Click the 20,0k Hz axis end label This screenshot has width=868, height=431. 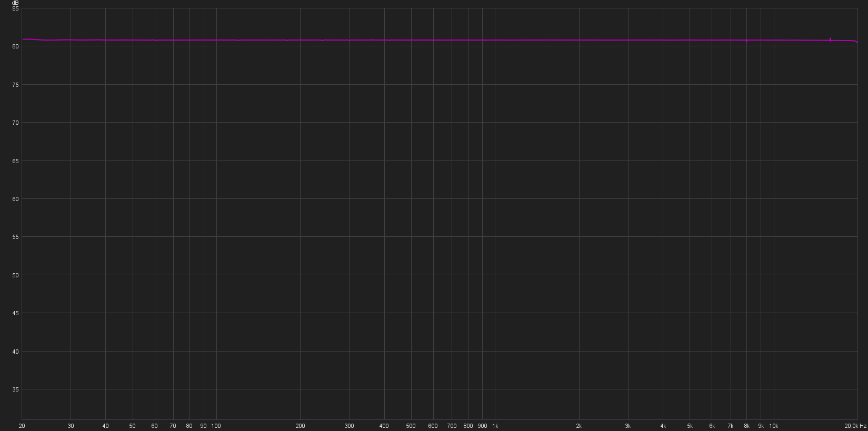(855, 426)
